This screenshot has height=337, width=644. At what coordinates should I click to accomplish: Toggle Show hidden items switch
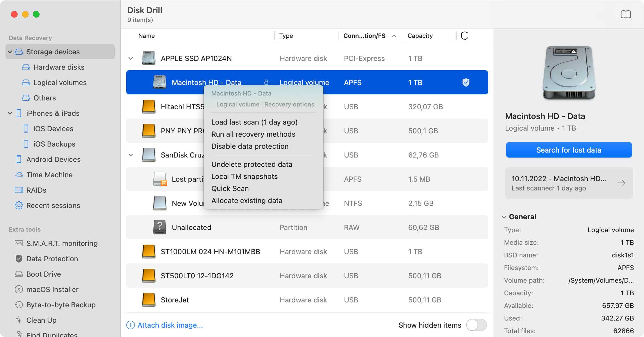(x=476, y=325)
